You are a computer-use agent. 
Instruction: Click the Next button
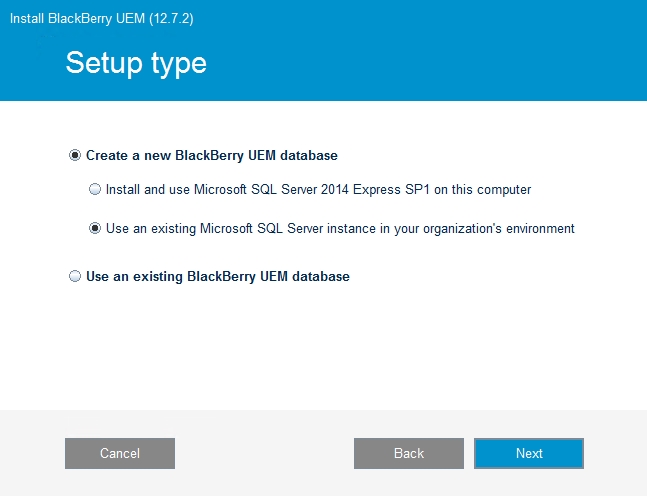pyautogui.click(x=528, y=453)
